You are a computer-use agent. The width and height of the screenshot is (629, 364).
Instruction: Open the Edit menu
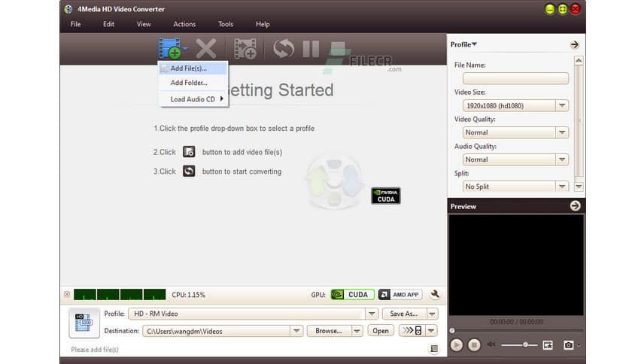click(x=108, y=24)
